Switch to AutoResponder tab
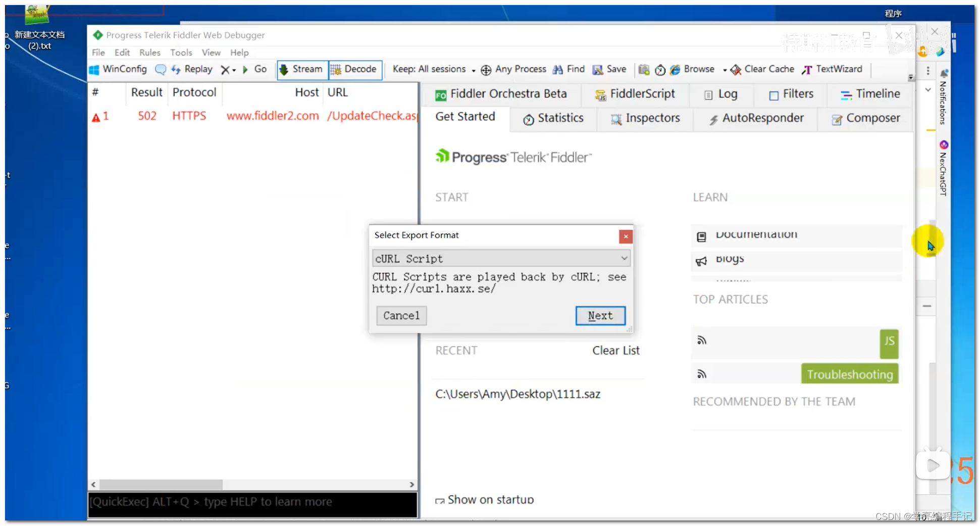Viewport: 980px width, 526px height. [756, 118]
